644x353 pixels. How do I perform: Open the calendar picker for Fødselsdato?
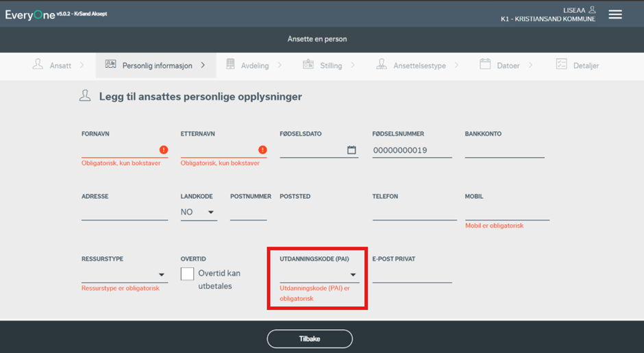coord(351,150)
